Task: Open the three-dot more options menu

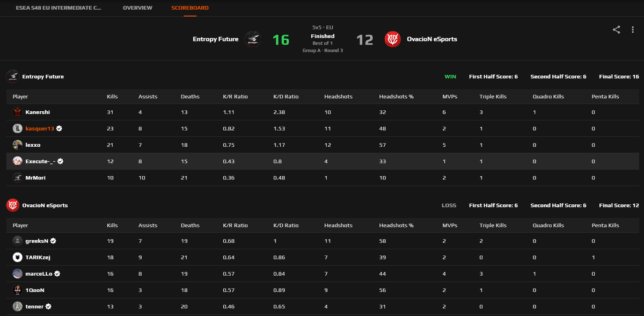Action: click(x=633, y=30)
